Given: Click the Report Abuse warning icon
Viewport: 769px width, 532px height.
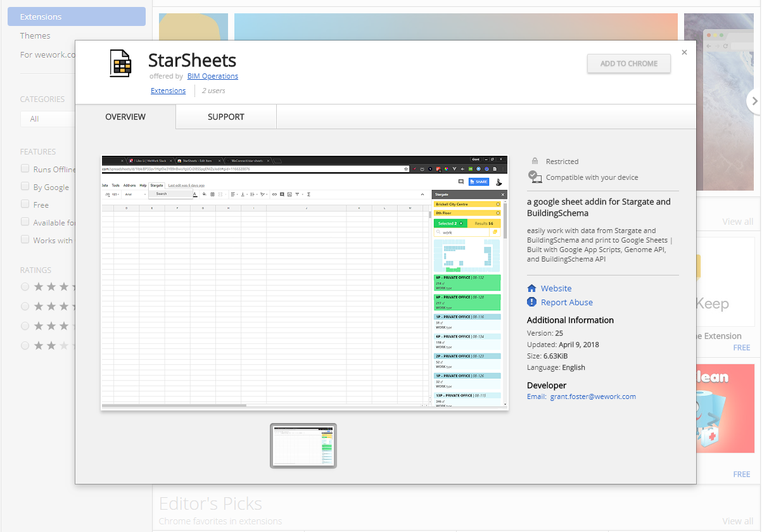Looking at the screenshot, I should [x=532, y=302].
